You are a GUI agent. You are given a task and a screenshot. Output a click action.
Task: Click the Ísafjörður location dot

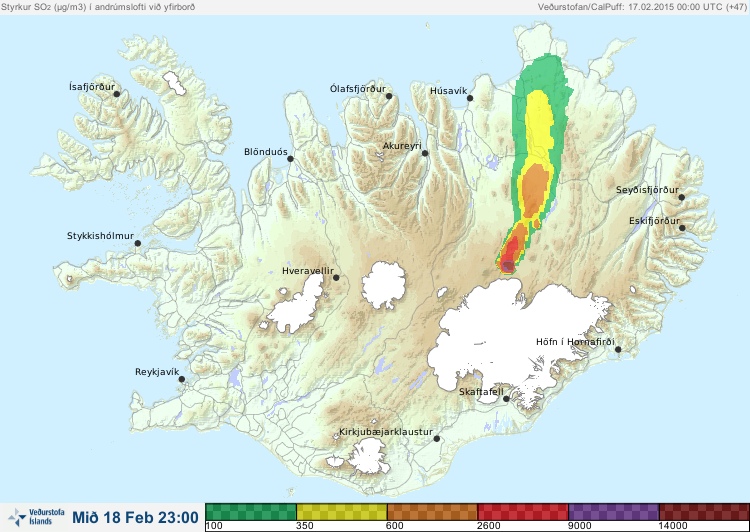(116, 94)
